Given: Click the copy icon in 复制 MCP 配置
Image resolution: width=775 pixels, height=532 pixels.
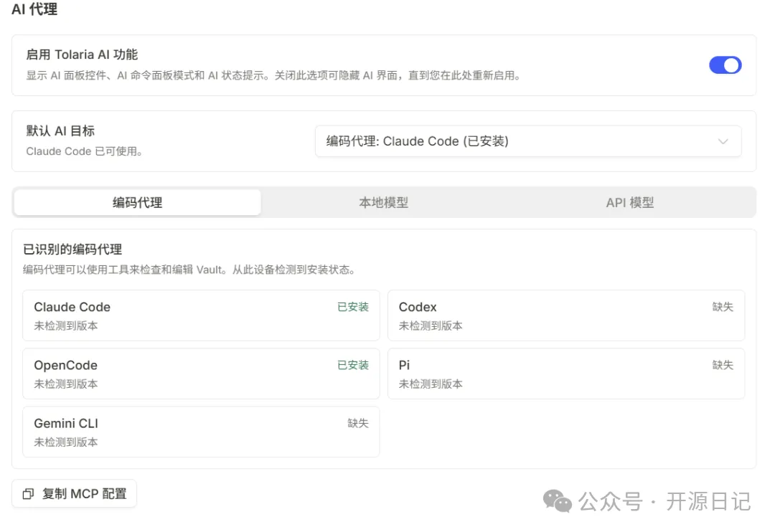Looking at the screenshot, I should pos(28,493).
